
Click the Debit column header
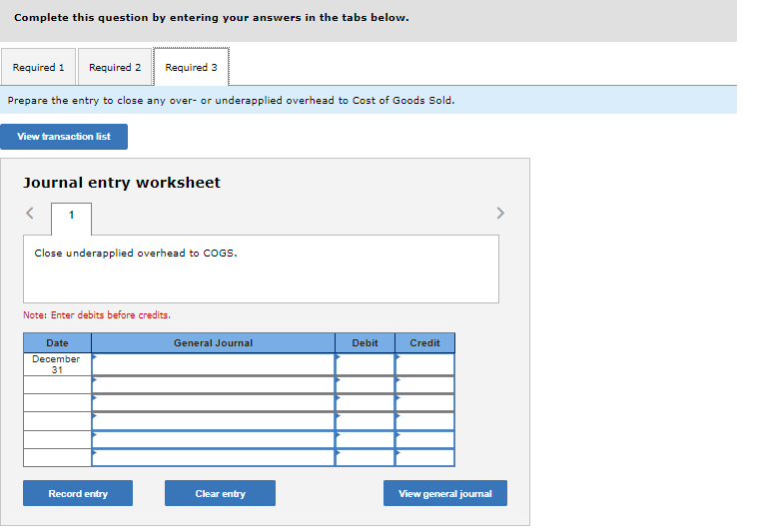tap(365, 342)
